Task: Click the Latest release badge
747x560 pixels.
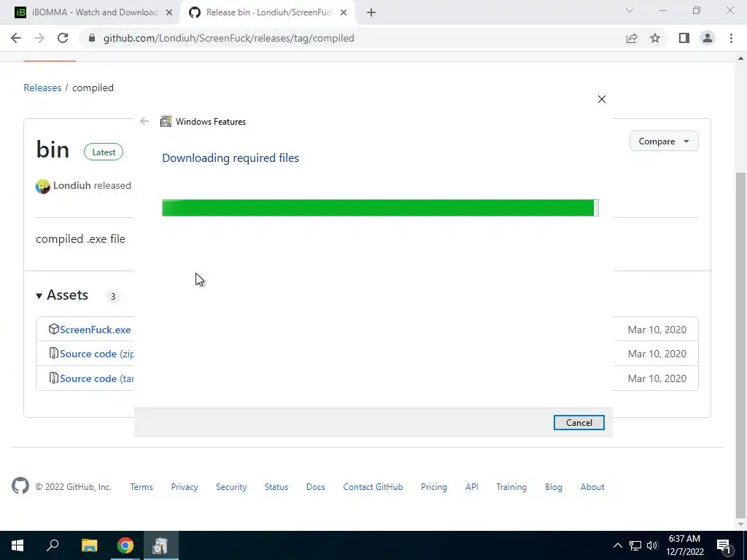Action: point(104,152)
